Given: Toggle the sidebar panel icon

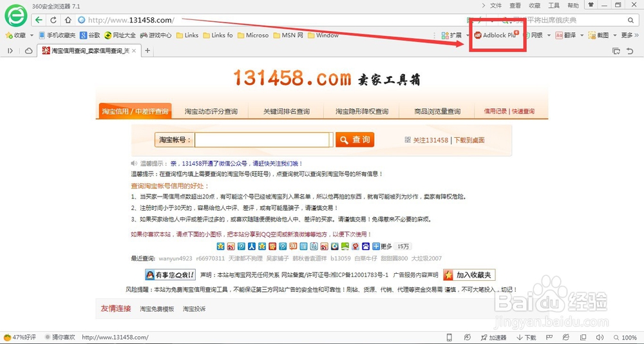Looking at the screenshot, I should point(10,51).
